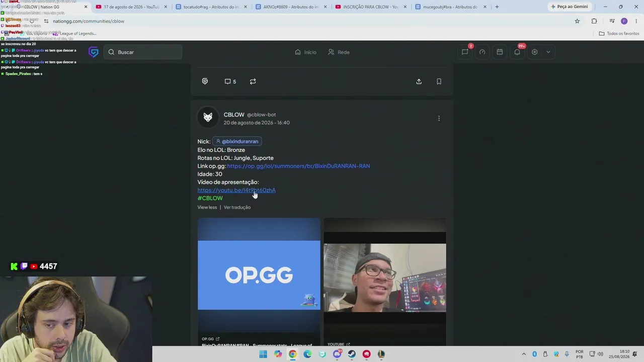Image resolution: width=644 pixels, height=362 pixels.
Task: Focus the Buscar search field
Action: 143,52
